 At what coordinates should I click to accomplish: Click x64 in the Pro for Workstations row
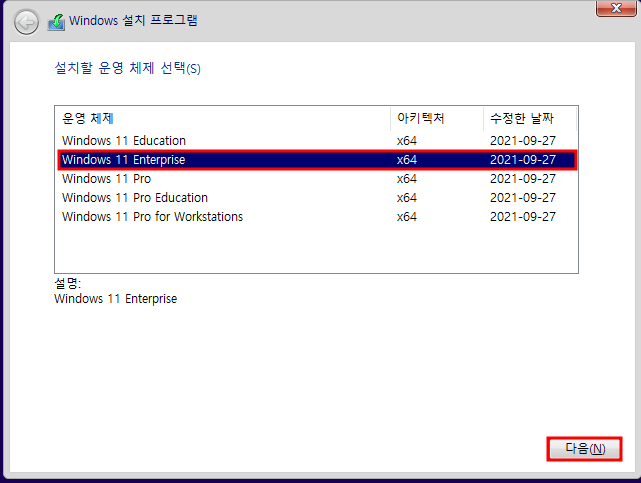pyautogui.click(x=407, y=217)
